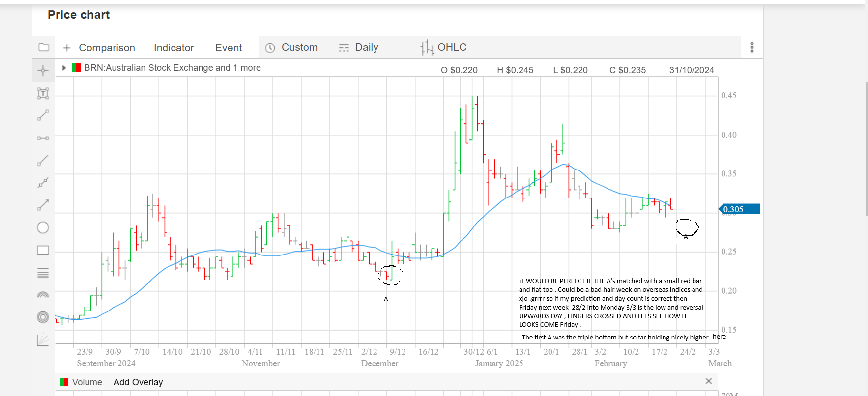Select the horizontal line drawing tool
Screen dimensions: 868x396
pyautogui.click(x=43, y=138)
